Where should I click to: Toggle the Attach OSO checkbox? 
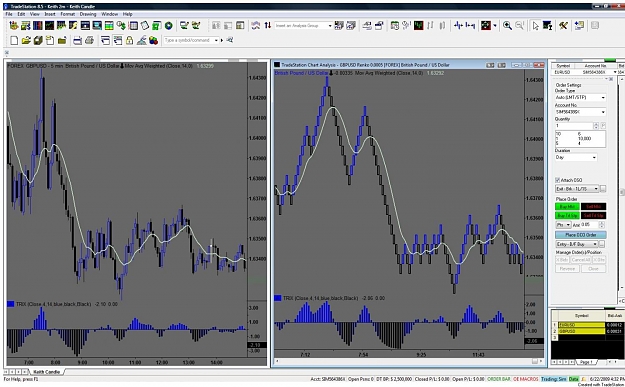(558, 180)
